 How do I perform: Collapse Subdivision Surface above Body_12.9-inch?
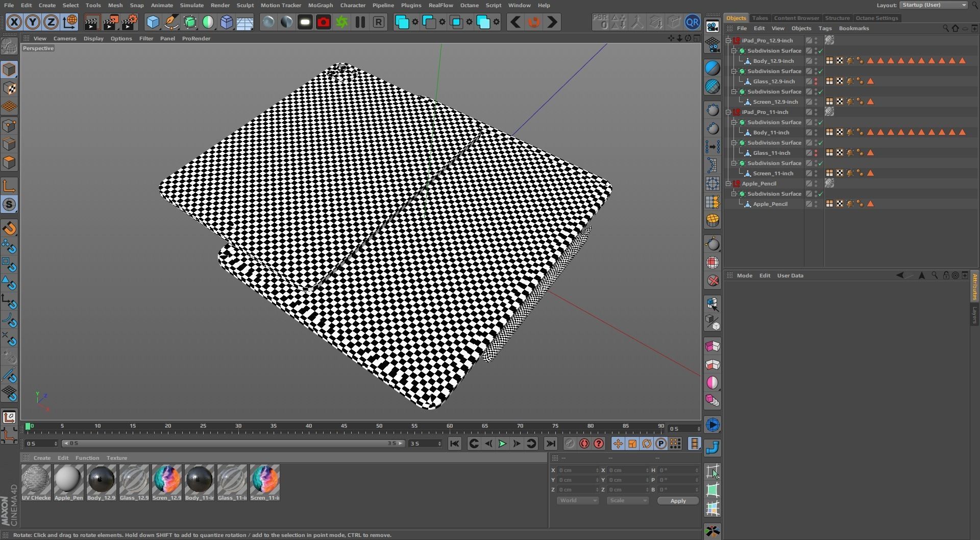click(734, 51)
